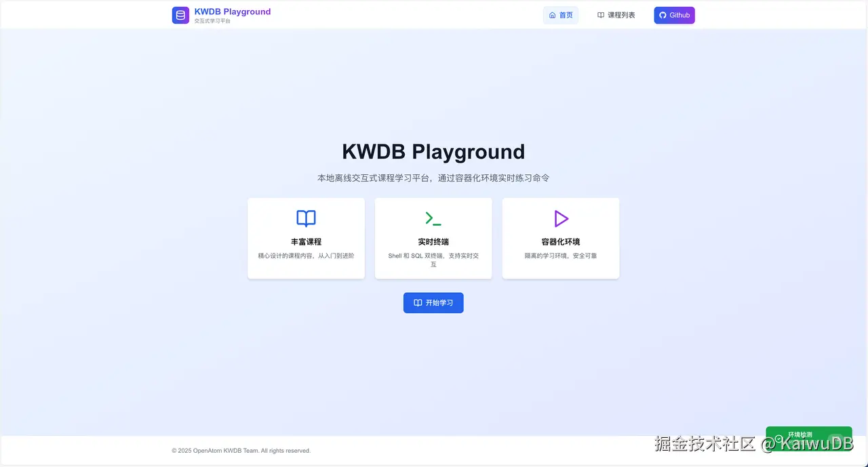Open the KWDB Playground title link

point(233,12)
